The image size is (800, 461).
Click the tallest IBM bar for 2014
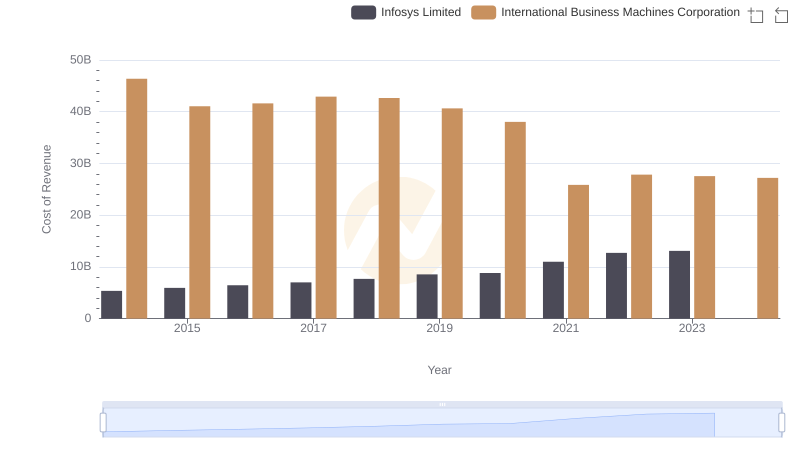pyautogui.click(x=137, y=199)
